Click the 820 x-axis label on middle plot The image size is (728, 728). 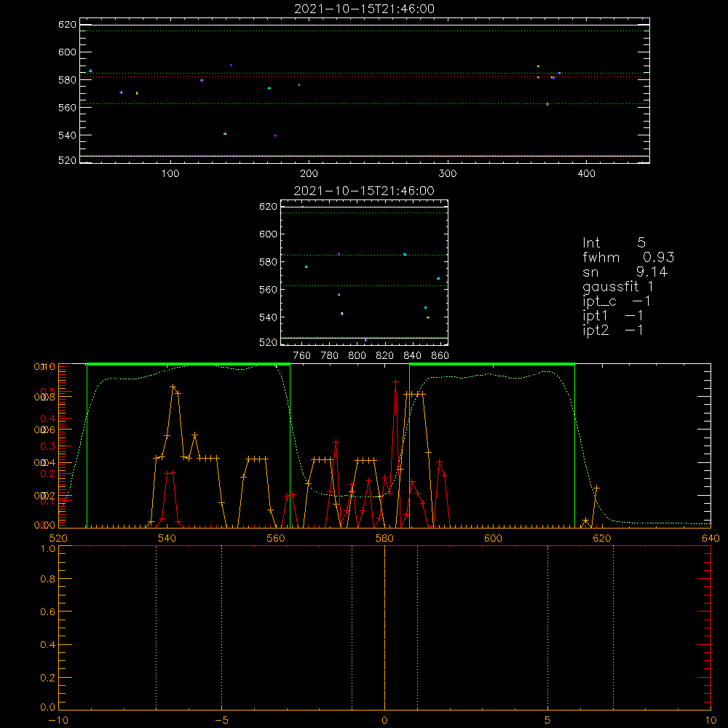[385, 356]
